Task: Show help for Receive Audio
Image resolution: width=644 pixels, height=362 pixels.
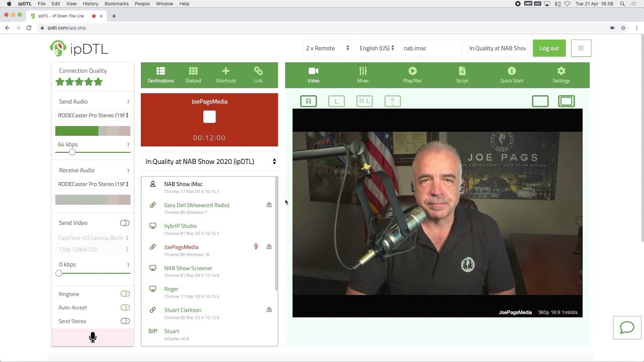Action: point(128,171)
